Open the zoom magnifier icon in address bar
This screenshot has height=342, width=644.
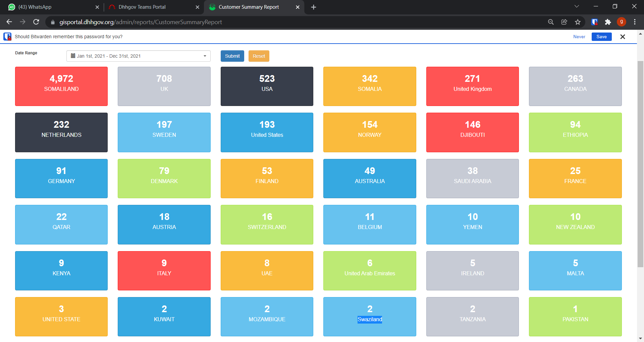(551, 22)
